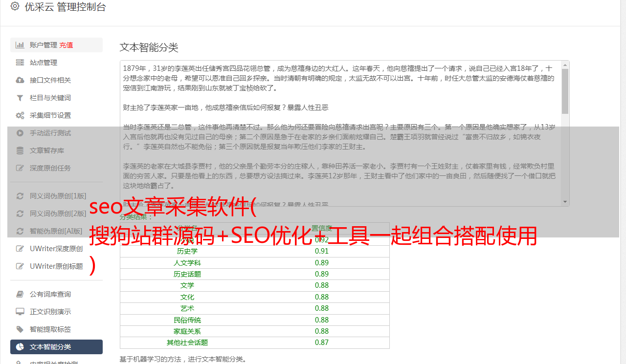Image resolution: width=626 pixels, height=364 pixels.
Task: Go to 手动运行测试
Action: click(x=56, y=133)
